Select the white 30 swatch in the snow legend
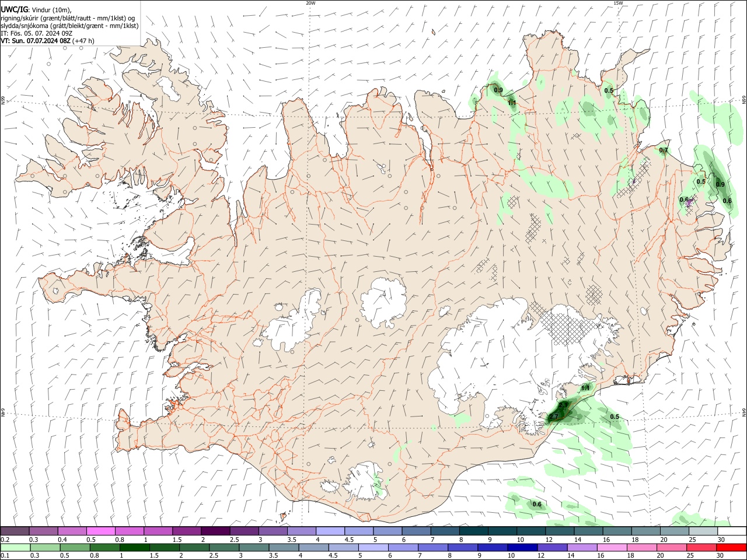This screenshot has height=560, width=747. coord(731,531)
